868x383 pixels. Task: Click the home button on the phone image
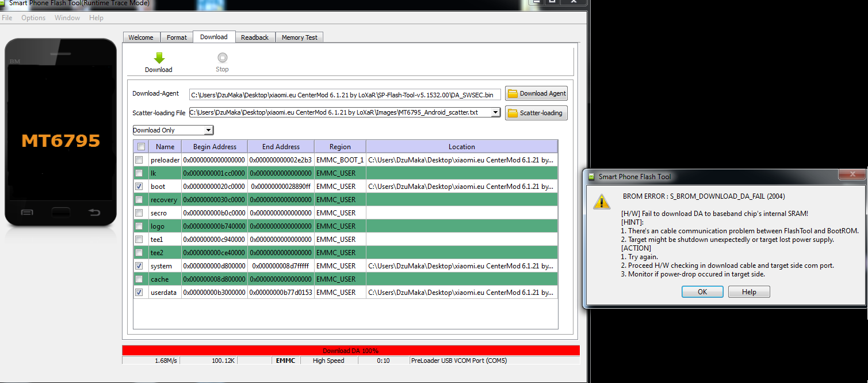pyautogui.click(x=60, y=212)
